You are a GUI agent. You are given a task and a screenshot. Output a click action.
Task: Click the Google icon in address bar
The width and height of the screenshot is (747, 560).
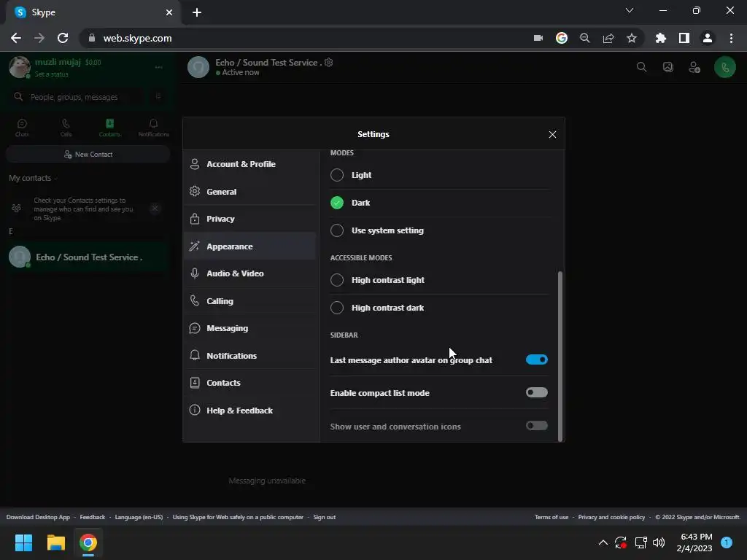tap(562, 38)
